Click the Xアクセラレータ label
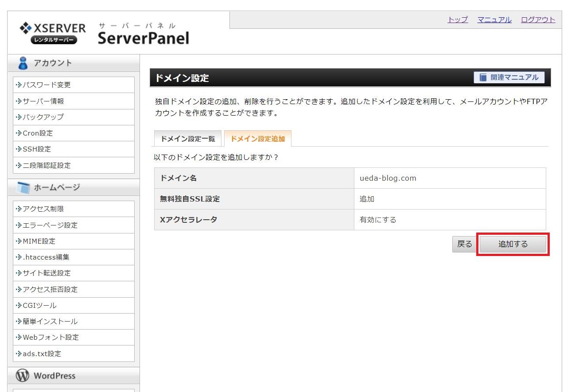 point(188,219)
